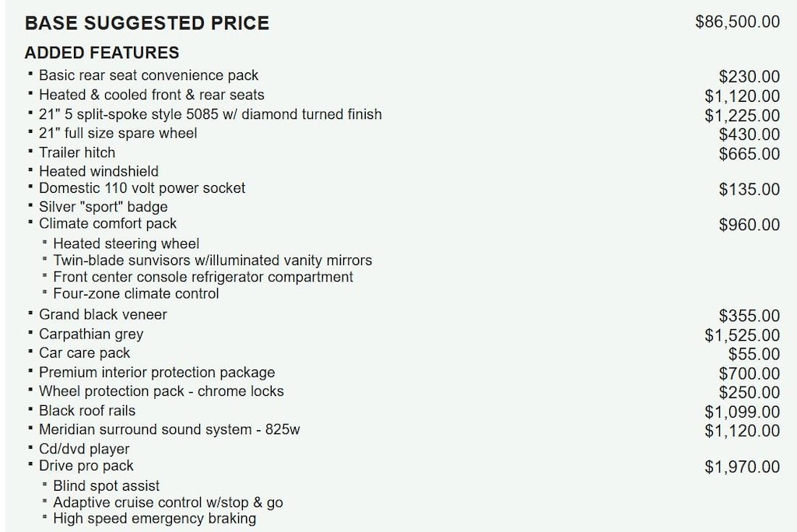Select Premium interior protection package
The width and height of the screenshot is (797, 532).
tap(157, 373)
